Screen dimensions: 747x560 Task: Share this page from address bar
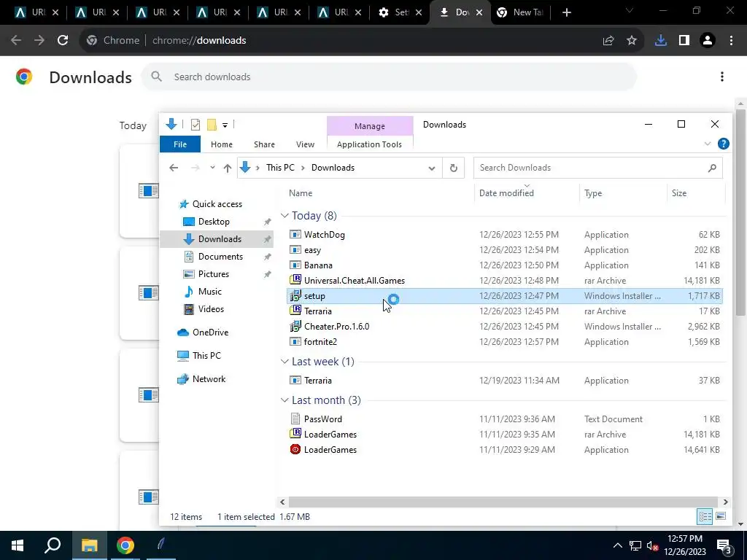[x=608, y=41]
